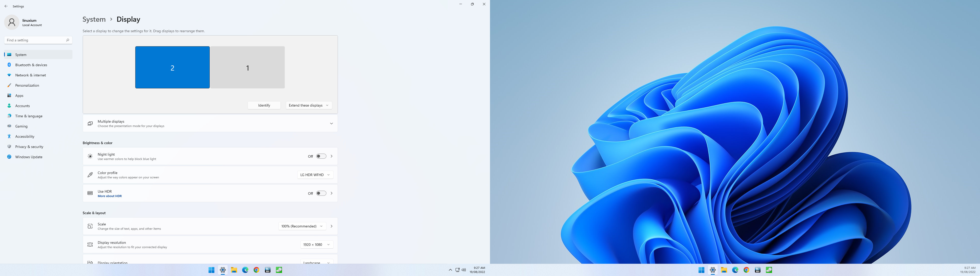Enable the Use HDR switch
980x276 pixels.
pyautogui.click(x=321, y=193)
